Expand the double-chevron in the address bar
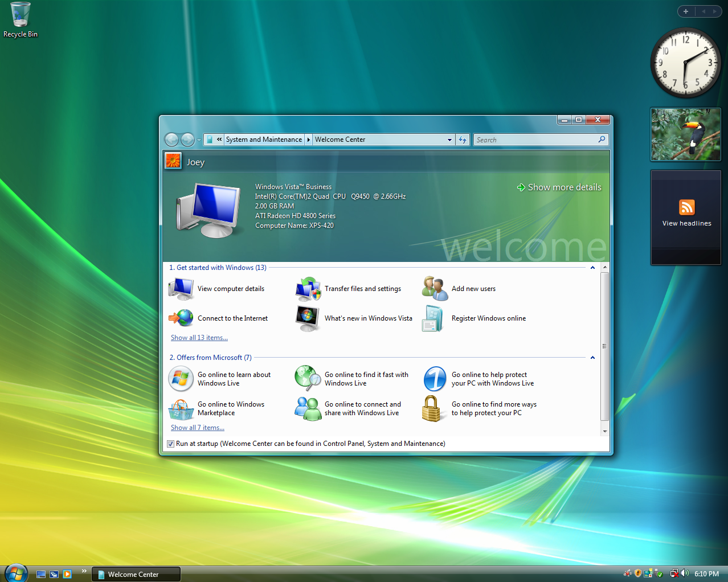The image size is (728, 582). tap(219, 140)
